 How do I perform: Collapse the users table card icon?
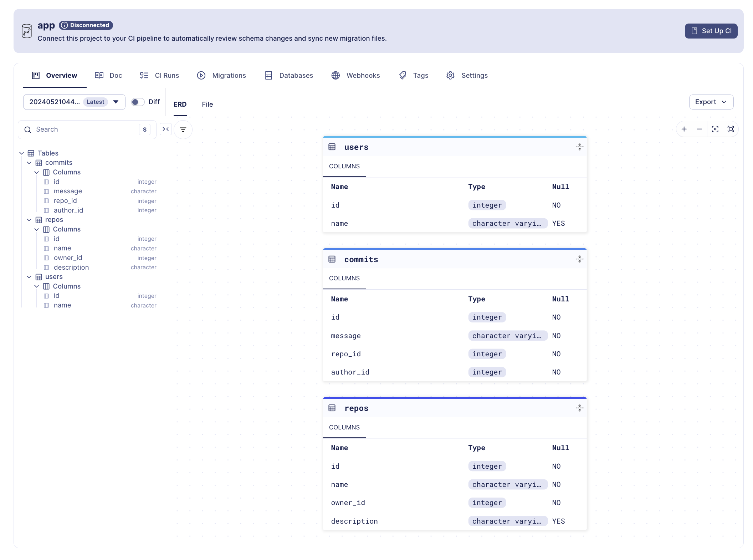(x=579, y=147)
